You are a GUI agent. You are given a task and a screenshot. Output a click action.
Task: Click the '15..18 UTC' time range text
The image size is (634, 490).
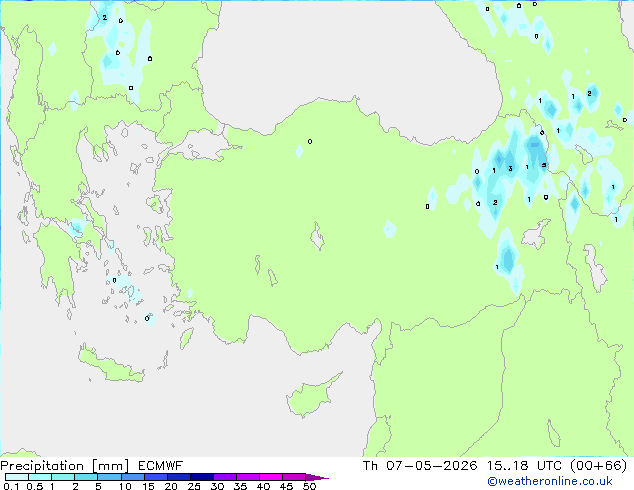coord(524,466)
